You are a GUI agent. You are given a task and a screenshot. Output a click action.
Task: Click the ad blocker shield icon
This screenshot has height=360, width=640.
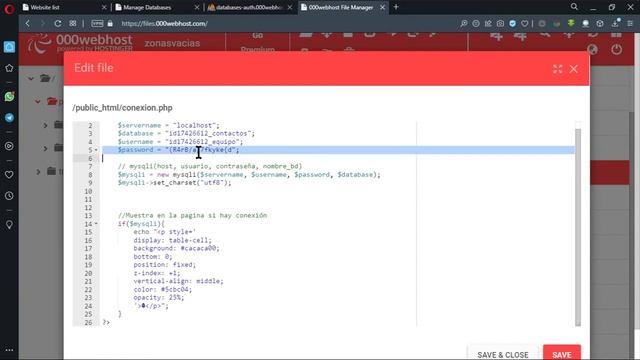(513, 24)
